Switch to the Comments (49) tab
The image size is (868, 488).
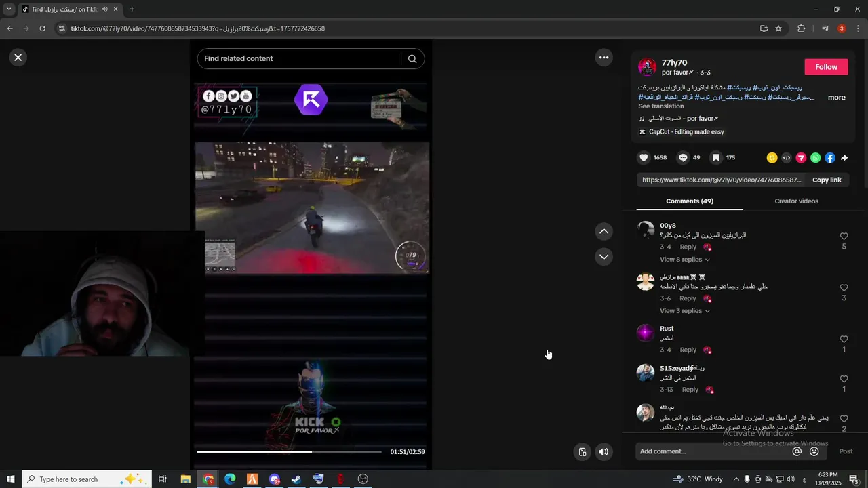(x=689, y=201)
